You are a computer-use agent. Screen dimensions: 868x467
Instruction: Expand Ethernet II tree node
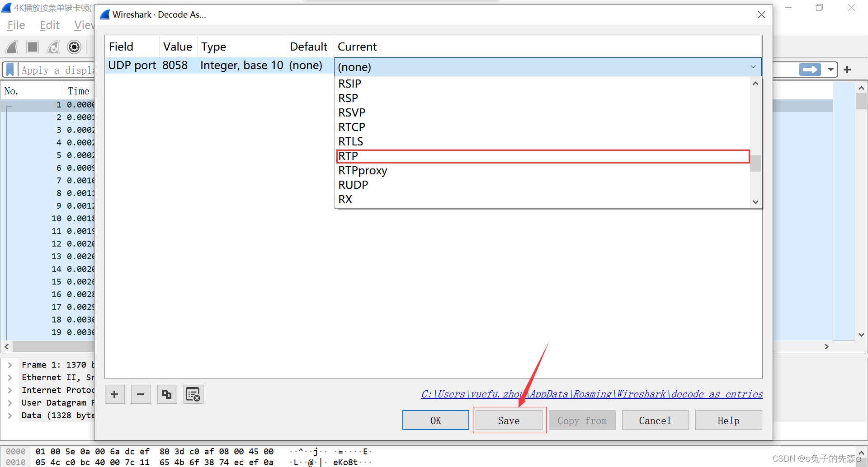click(x=10, y=378)
